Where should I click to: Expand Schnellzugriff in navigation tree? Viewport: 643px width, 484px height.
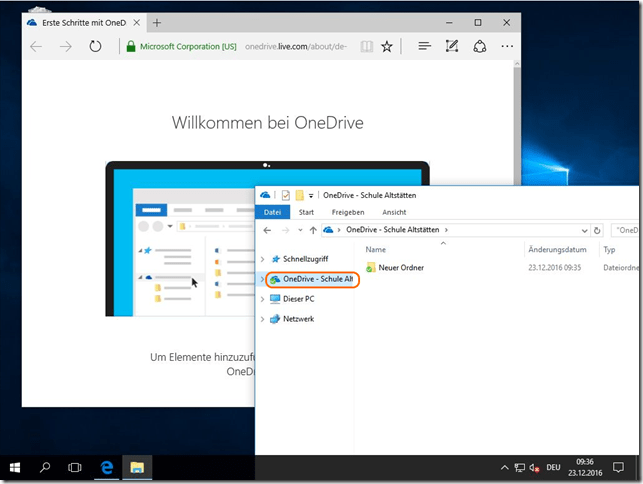(263, 259)
